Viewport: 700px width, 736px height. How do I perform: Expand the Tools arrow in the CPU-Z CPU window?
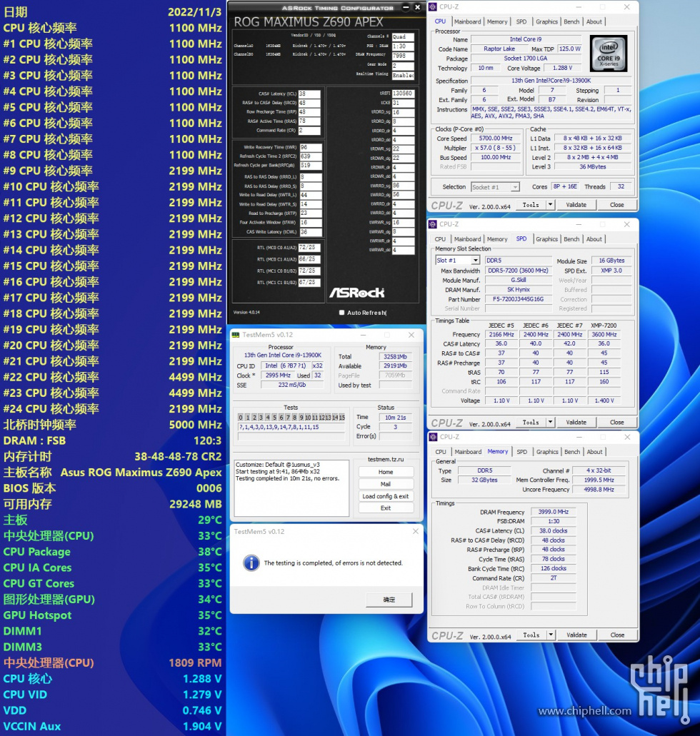(550, 205)
